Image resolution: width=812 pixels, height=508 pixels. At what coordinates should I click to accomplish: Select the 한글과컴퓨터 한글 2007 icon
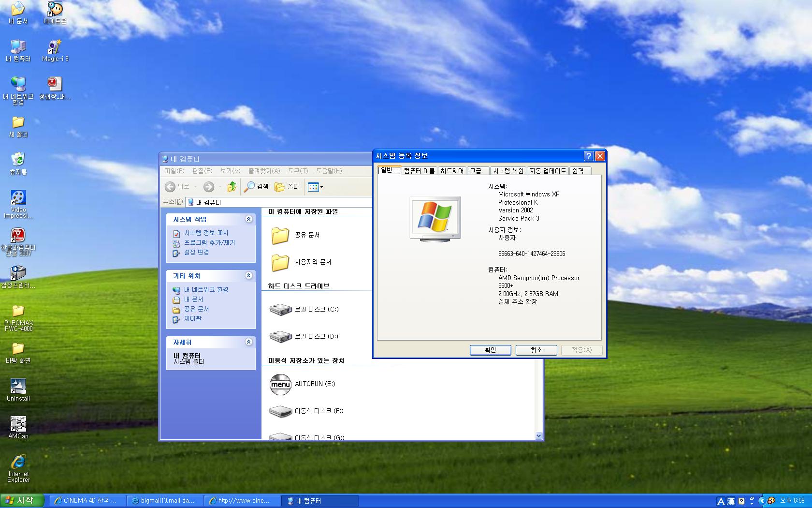click(x=18, y=241)
